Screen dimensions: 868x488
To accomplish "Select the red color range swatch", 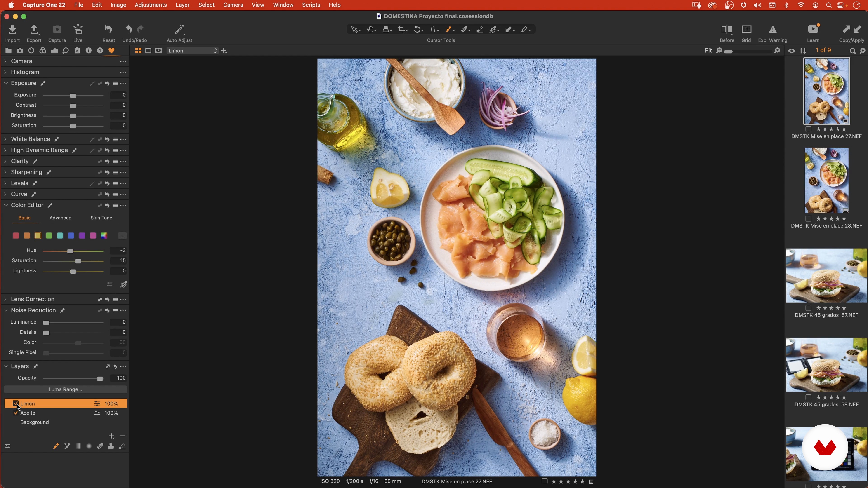I will (x=16, y=236).
